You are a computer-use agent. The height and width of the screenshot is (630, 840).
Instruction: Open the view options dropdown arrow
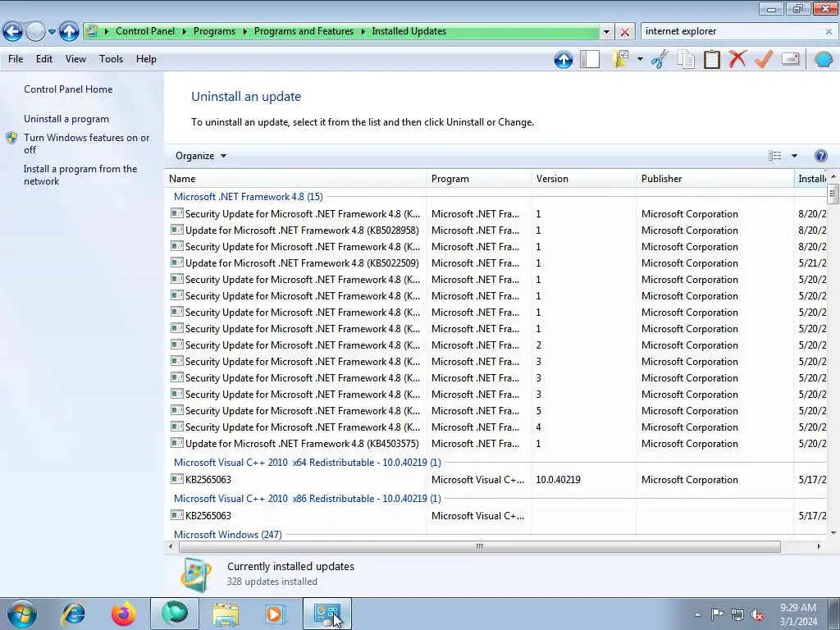pos(794,156)
